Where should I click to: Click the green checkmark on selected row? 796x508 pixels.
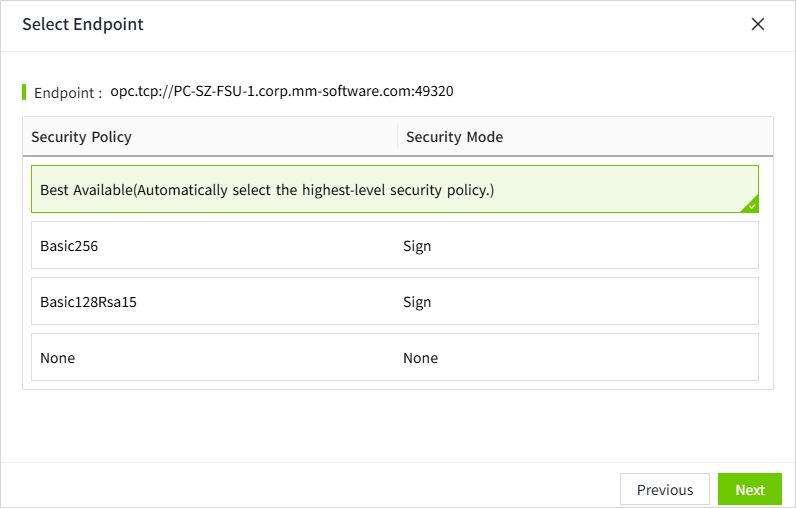[752, 206]
